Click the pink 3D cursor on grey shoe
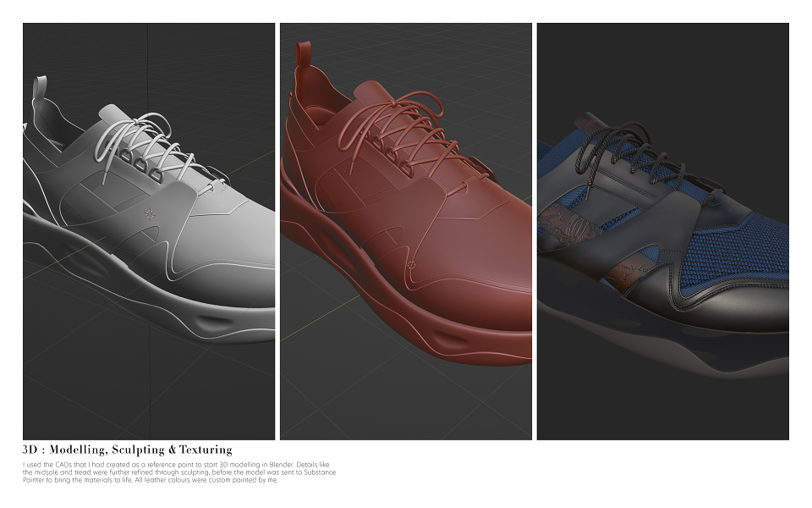Screen dimensions: 812x508 pyautogui.click(x=150, y=214)
